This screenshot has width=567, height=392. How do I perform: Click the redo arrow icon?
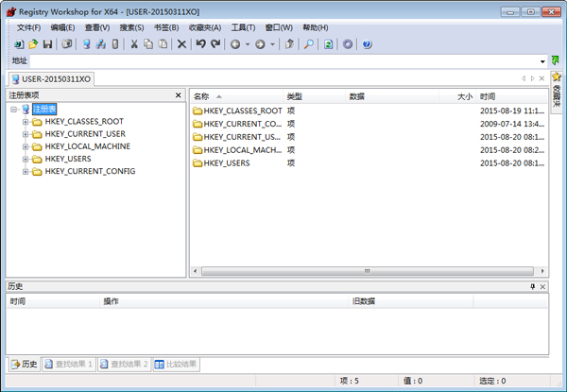pyautogui.click(x=215, y=44)
